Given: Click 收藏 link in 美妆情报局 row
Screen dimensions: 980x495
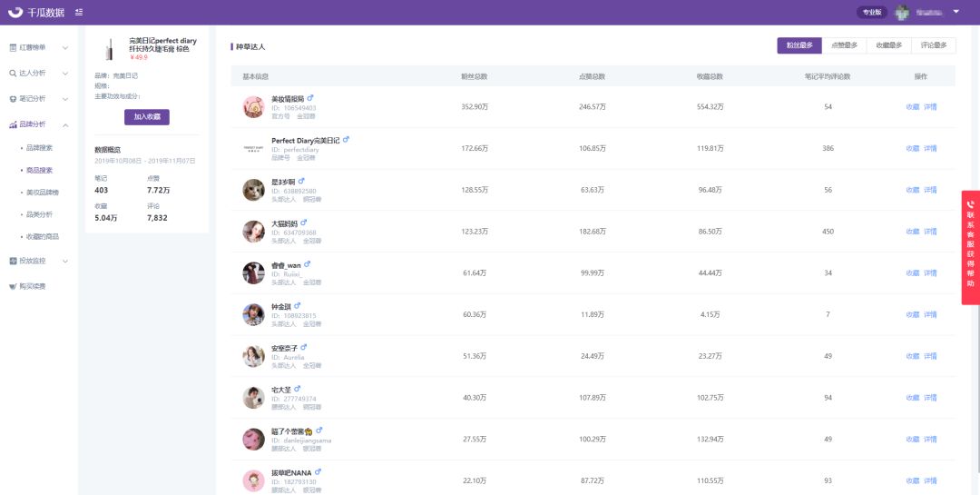Looking at the screenshot, I should coord(913,107).
